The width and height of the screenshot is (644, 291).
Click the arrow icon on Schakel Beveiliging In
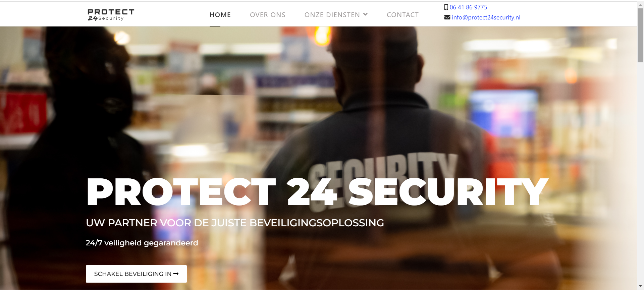(x=176, y=274)
